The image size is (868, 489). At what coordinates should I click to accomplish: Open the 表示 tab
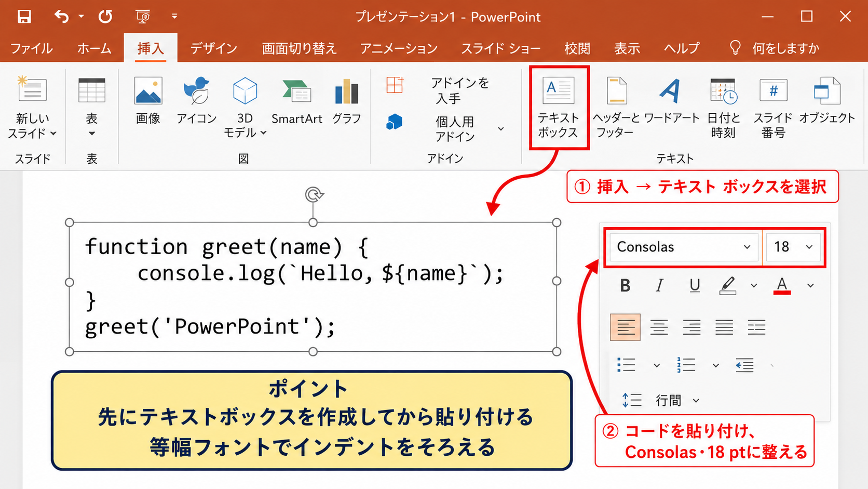[627, 48]
